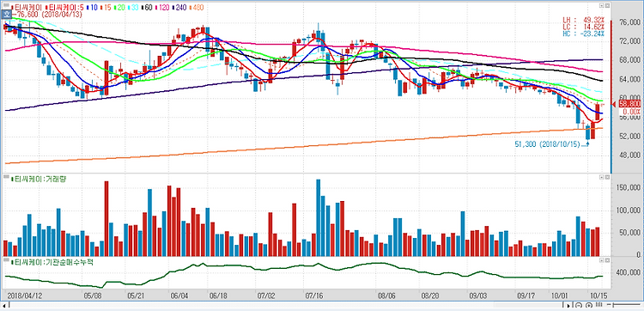Click the zoom slider minus button
Viewport: 644px width, 311px height.
pos(609,304)
